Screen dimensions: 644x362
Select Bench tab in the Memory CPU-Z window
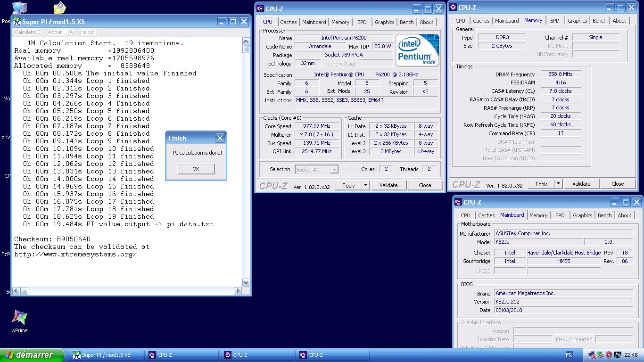point(599,21)
